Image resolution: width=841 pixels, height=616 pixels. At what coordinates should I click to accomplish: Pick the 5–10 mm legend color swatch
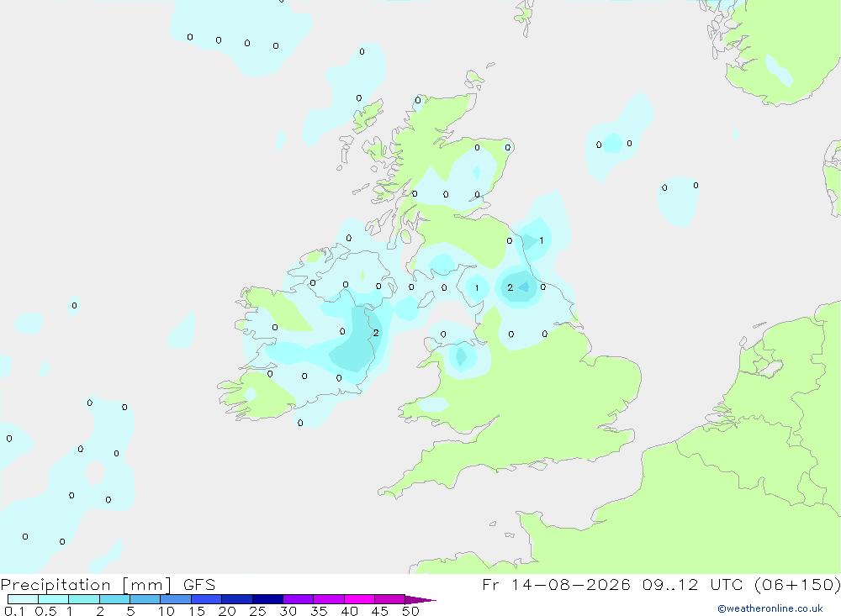coord(145,599)
